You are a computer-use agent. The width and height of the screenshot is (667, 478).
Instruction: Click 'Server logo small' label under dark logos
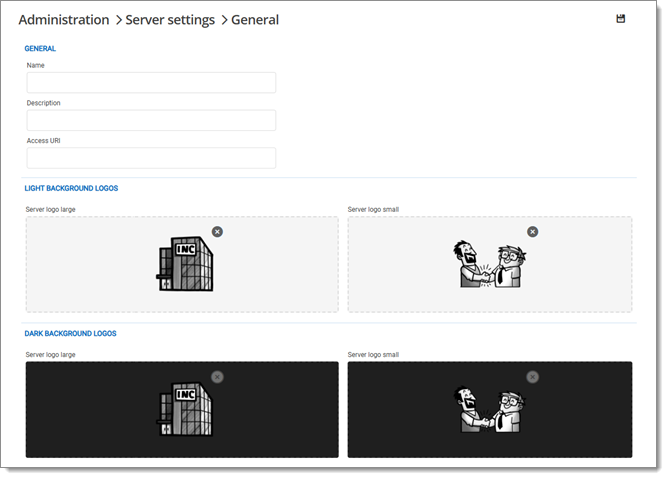click(x=373, y=355)
